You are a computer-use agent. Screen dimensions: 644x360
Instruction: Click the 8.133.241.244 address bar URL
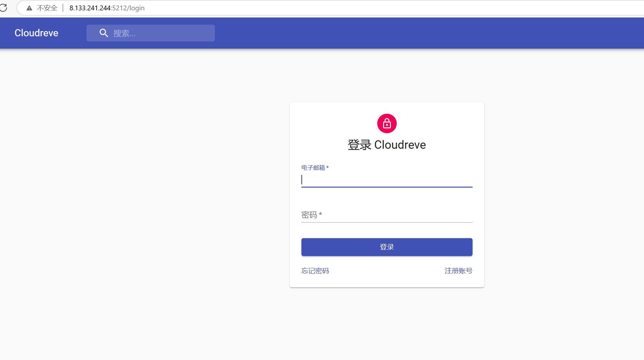(x=90, y=8)
